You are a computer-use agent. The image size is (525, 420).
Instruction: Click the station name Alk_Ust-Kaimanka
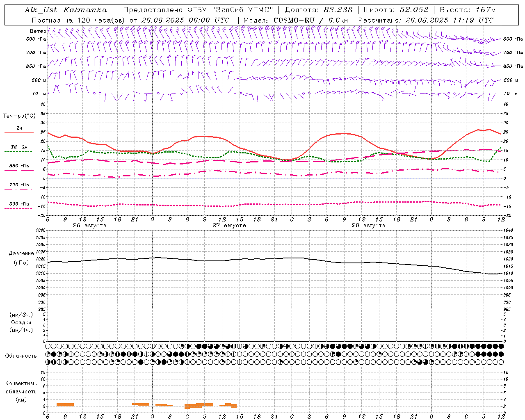click(x=66, y=10)
